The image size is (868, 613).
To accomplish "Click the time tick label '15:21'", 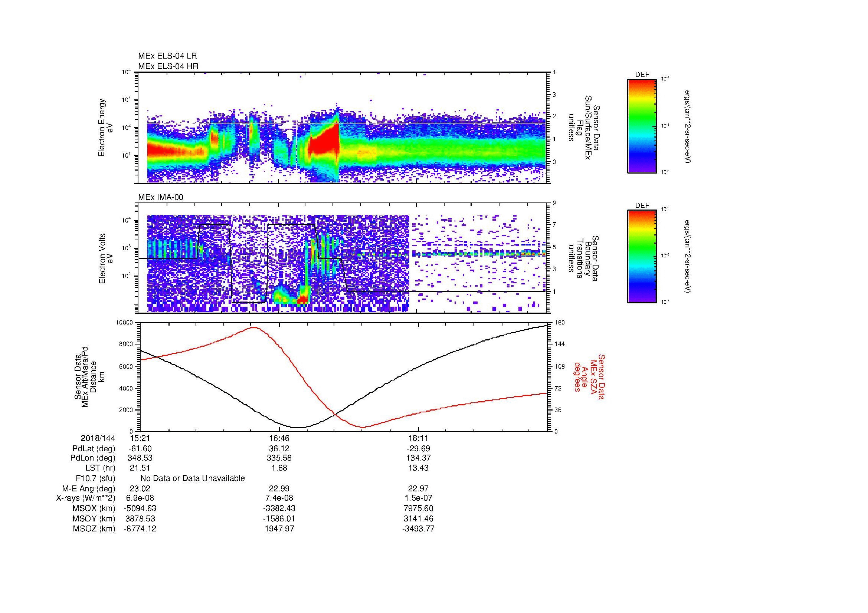I will (140, 438).
